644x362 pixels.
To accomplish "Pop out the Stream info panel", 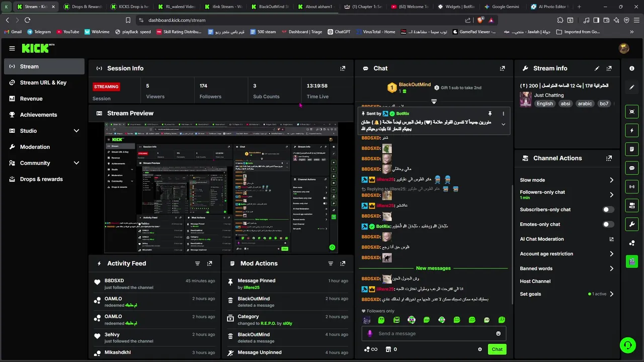I will [609, 68].
